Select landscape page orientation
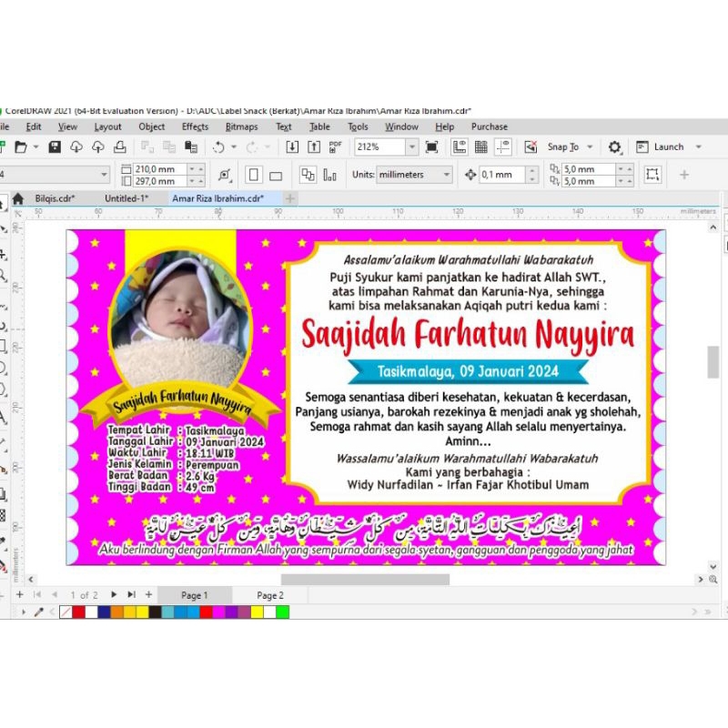728x728 pixels. tap(276, 175)
